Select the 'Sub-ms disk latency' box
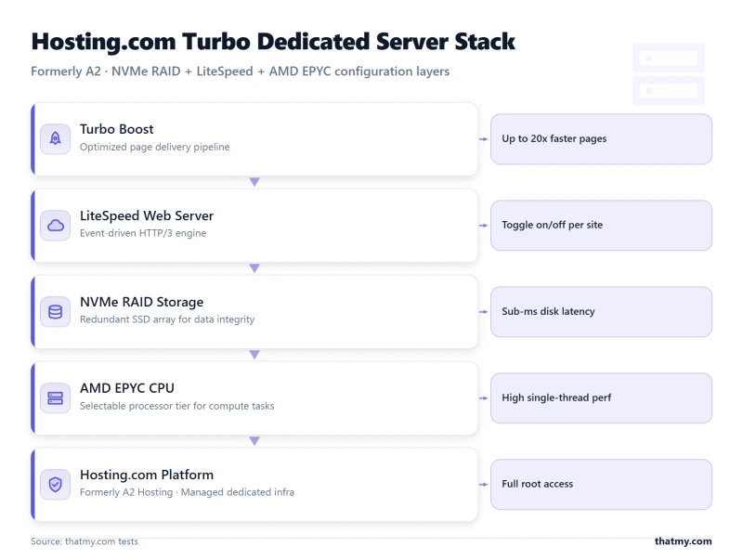This screenshot has width=743, height=560. [601, 312]
